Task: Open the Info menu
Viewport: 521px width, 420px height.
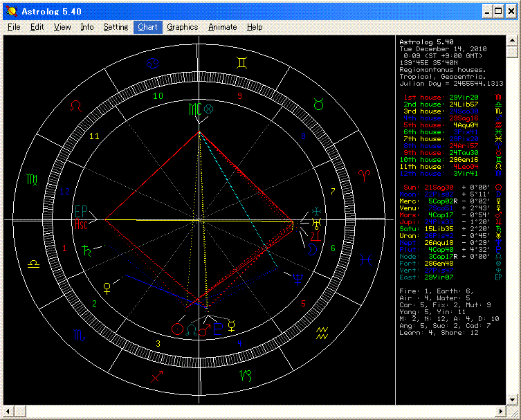Action: 87,27
